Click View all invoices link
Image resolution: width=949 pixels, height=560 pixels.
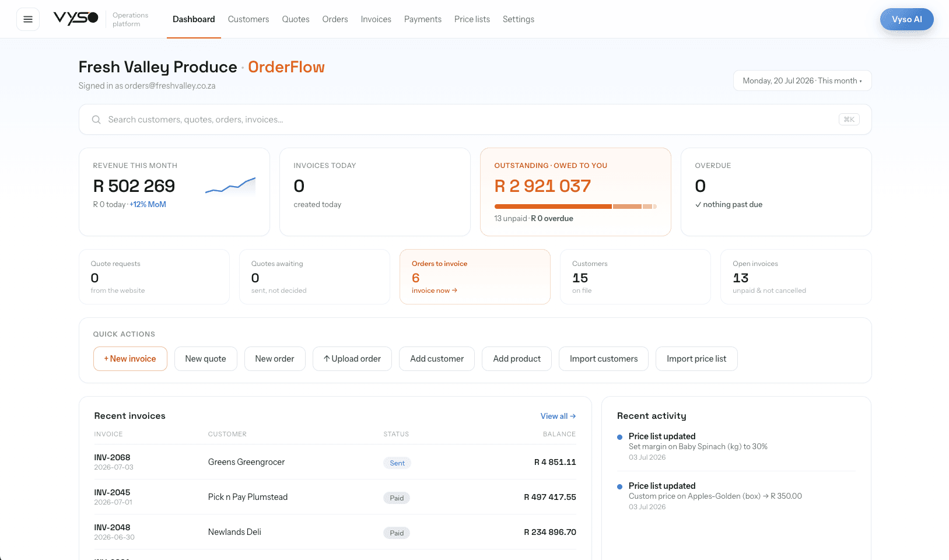pyautogui.click(x=558, y=416)
